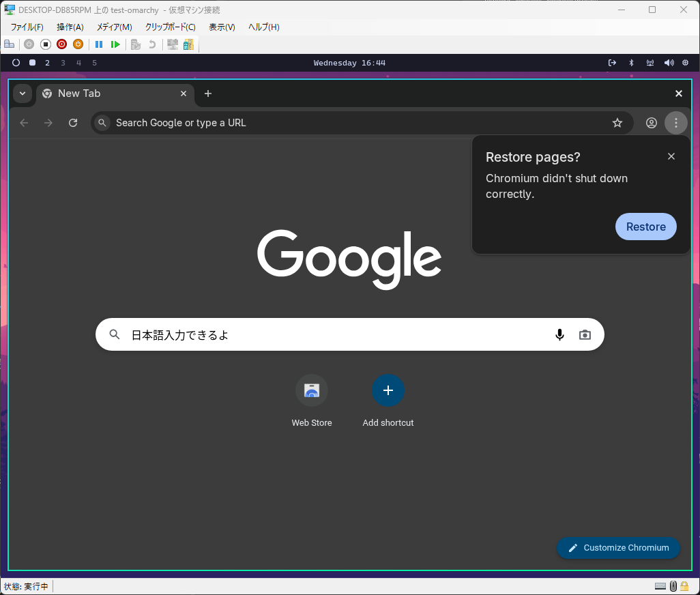This screenshot has height=595, width=700.
Task: Click the Add shortcut button
Action: point(388,401)
